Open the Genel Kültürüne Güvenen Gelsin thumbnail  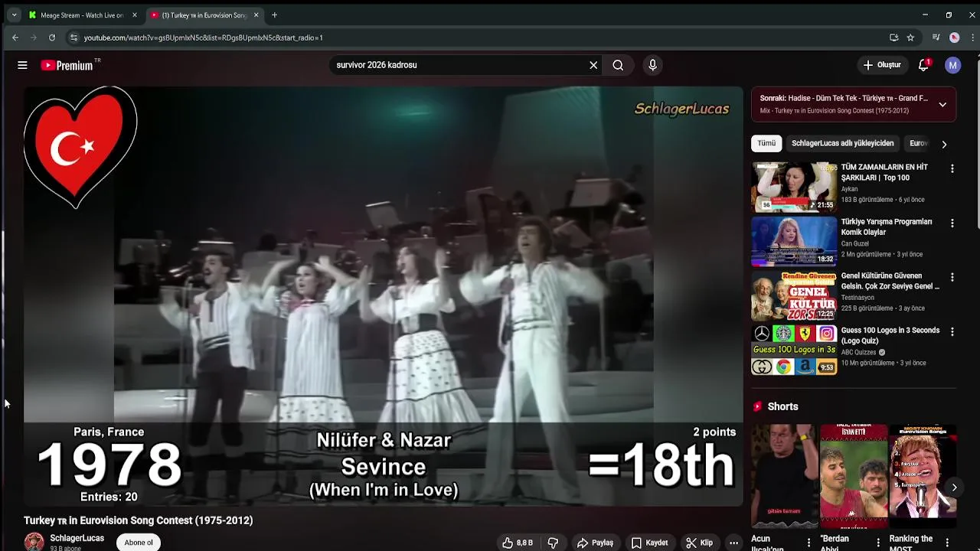794,295
